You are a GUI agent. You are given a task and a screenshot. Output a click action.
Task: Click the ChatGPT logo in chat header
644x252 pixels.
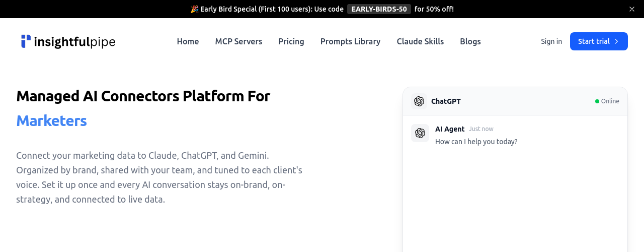point(419,101)
